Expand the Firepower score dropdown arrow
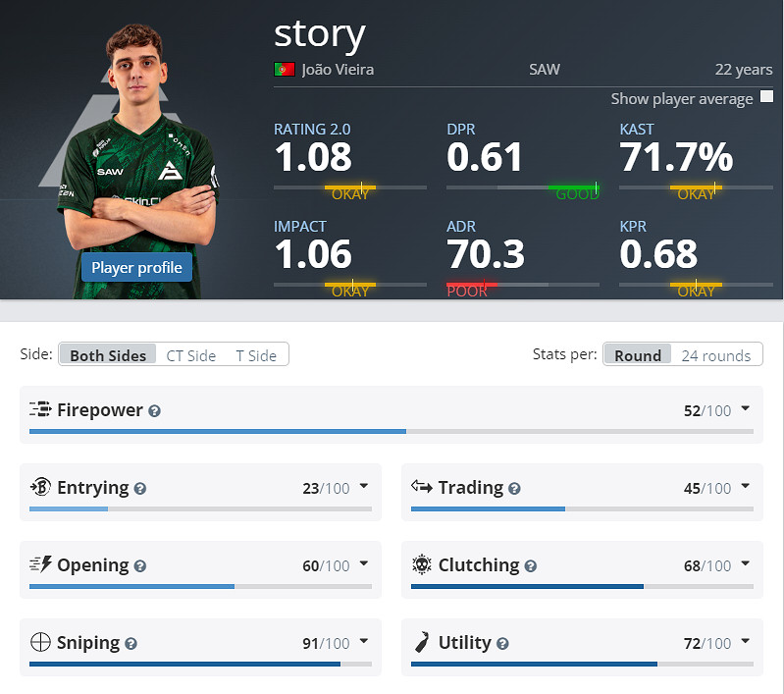The image size is (784, 694). [745, 409]
